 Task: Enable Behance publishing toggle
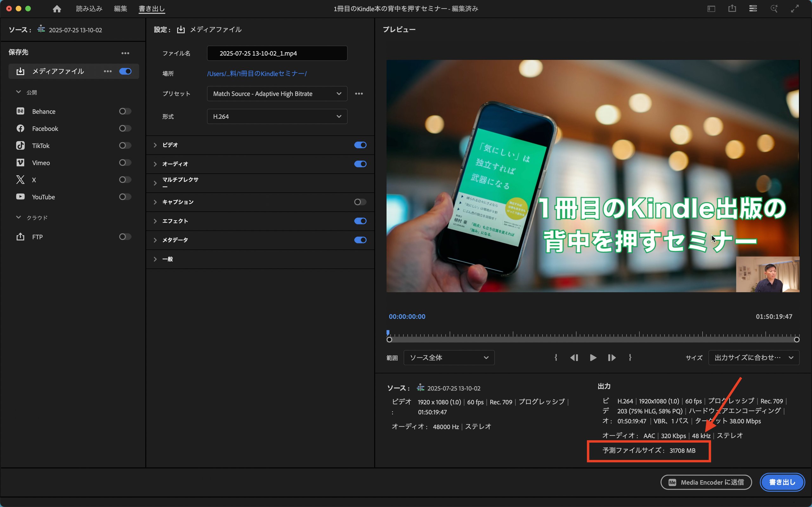pos(125,111)
